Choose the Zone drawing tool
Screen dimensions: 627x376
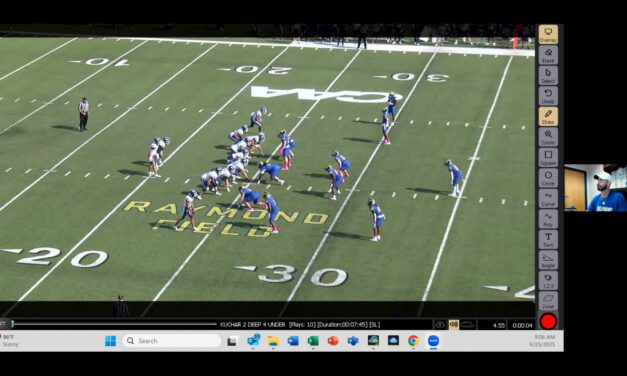[548, 301]
